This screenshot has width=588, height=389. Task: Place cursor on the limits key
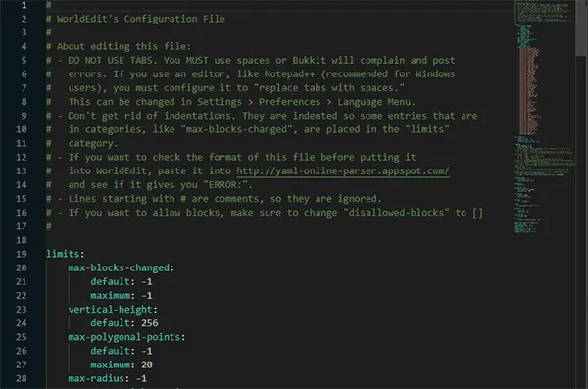pyautogui.click(x=63, y=254)
